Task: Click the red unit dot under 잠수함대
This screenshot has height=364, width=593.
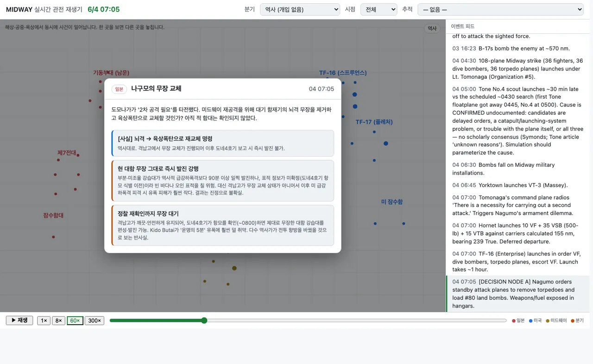Action: (53, 237)
